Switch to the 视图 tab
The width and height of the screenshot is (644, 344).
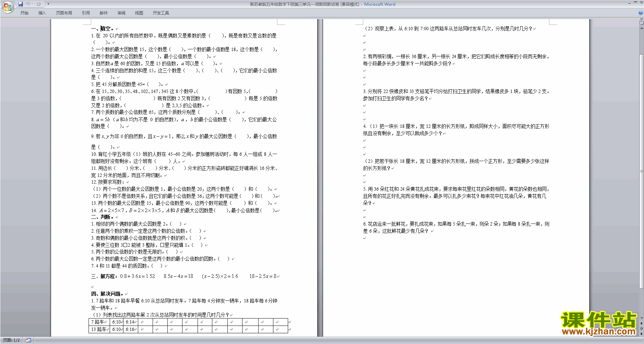click(139, 13)
